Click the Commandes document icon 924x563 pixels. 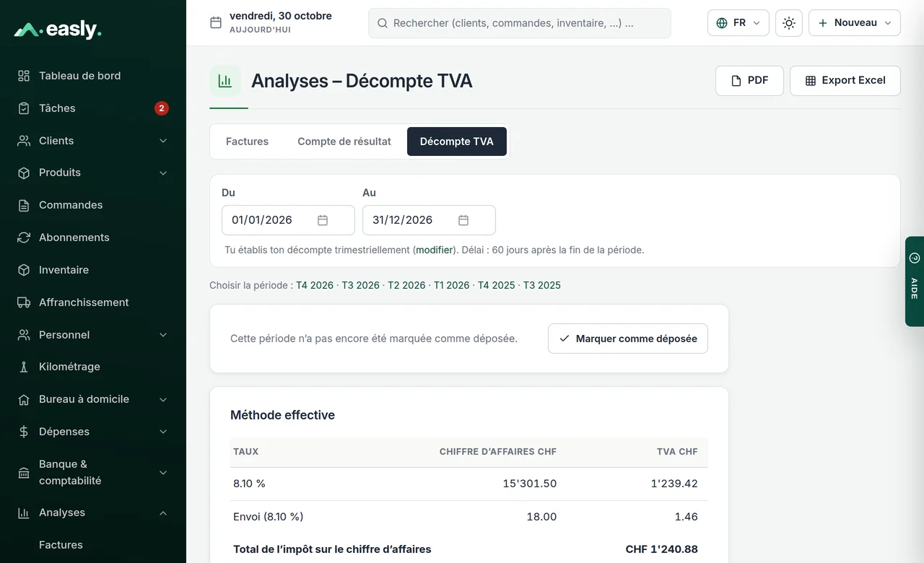tap(24, 205)
